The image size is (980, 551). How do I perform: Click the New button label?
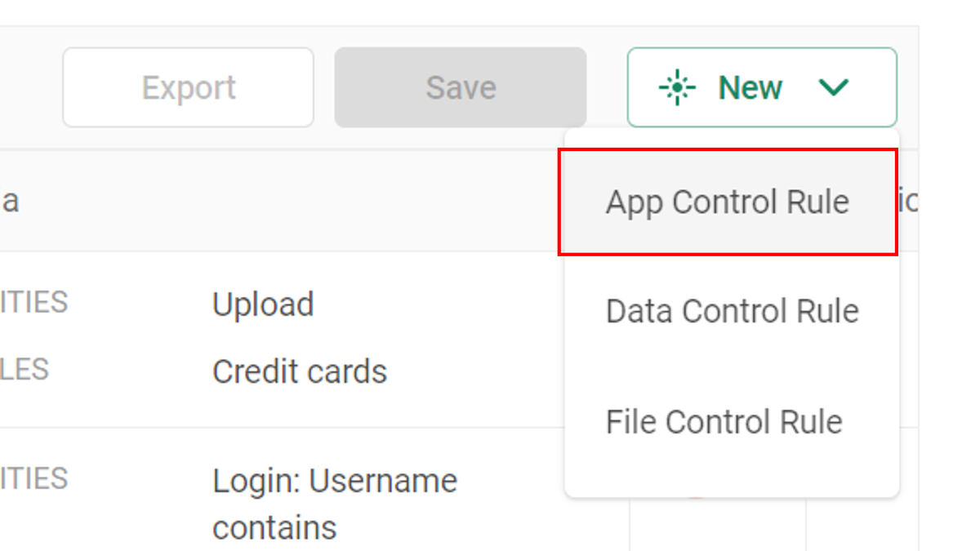click(750, 87)
